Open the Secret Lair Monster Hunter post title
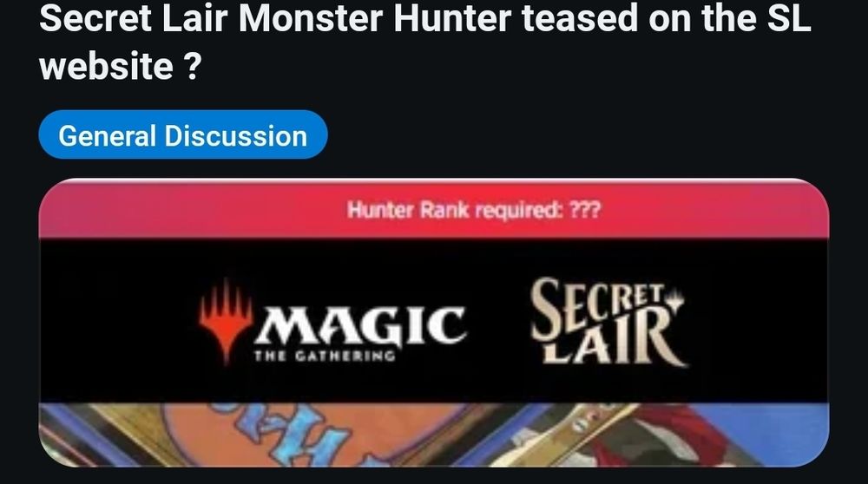The width and height of the screenshot is (868, 484). pyautogui.click(x=425, y=41)
